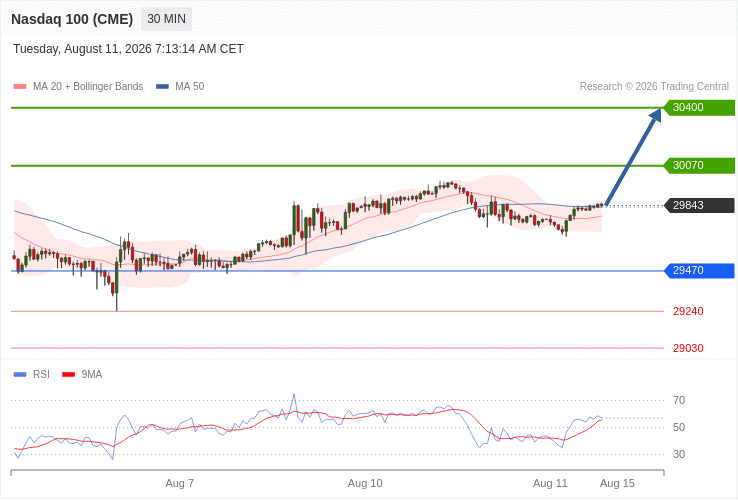Click the 29030 support price label
This screenshot has width=738, height=500.
688,348
